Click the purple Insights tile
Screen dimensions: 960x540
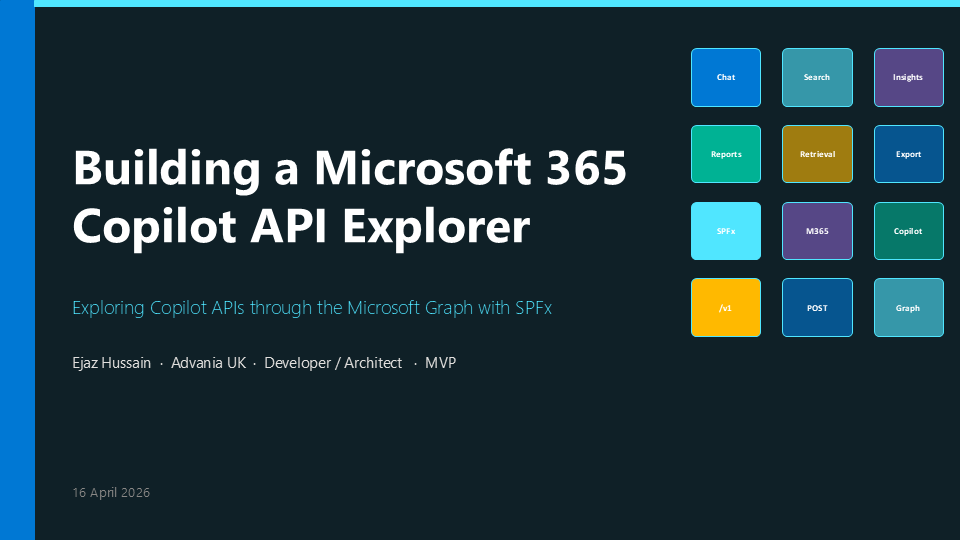point(909,78)
